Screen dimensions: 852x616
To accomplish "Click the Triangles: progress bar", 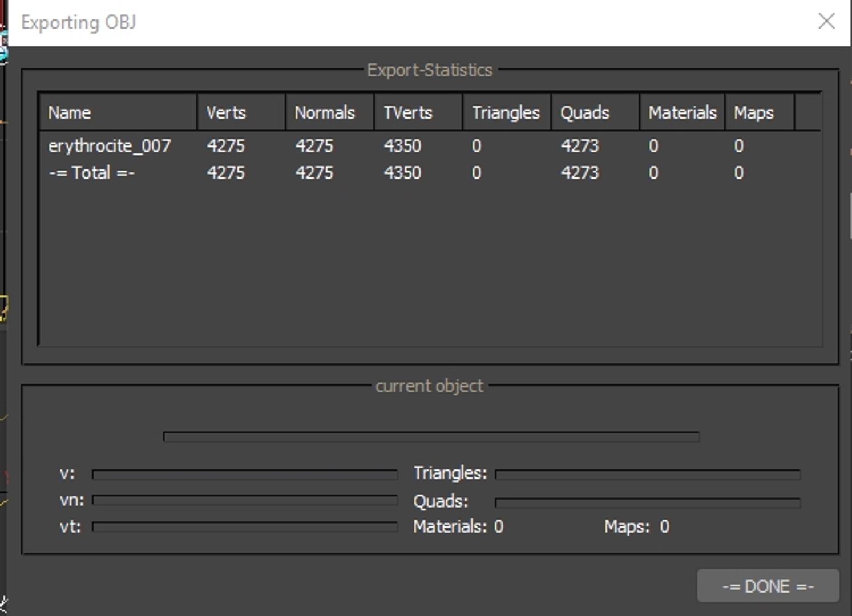I will click(648, 474).
